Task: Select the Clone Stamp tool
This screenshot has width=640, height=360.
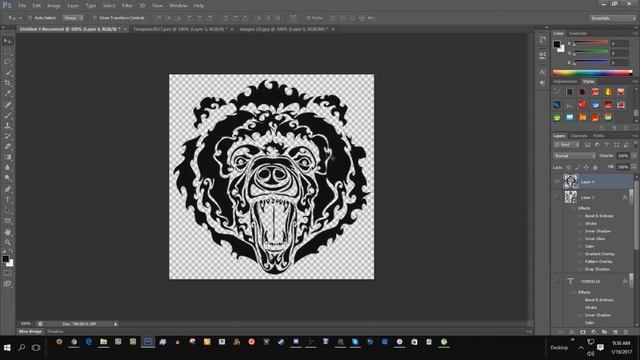Action: (7, 126)
